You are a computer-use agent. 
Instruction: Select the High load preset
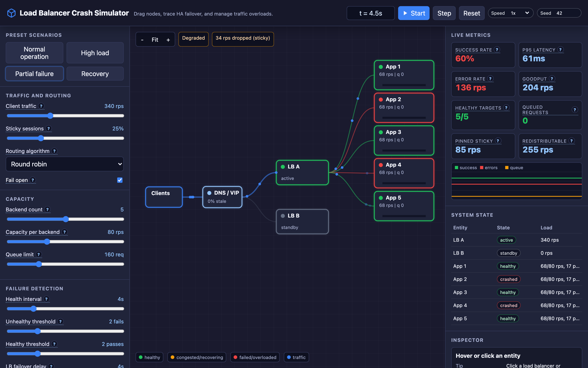click(x=95, y=53)
